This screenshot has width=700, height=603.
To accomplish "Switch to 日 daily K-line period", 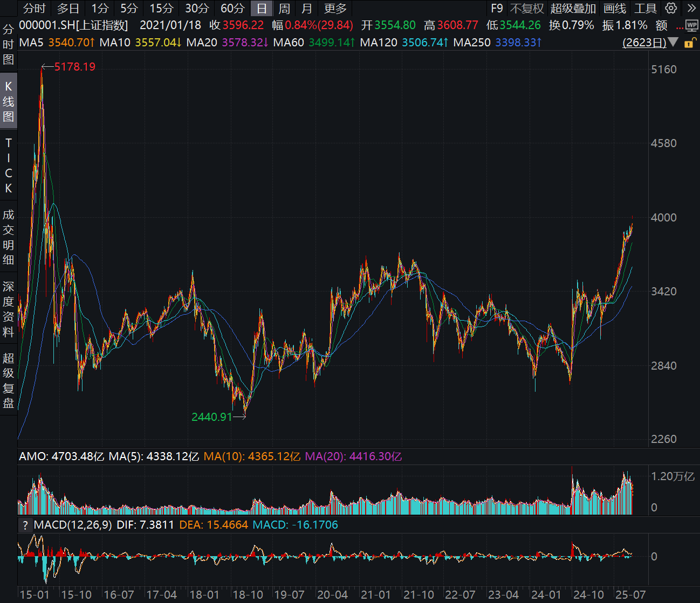I will click(x=262, y=9).
